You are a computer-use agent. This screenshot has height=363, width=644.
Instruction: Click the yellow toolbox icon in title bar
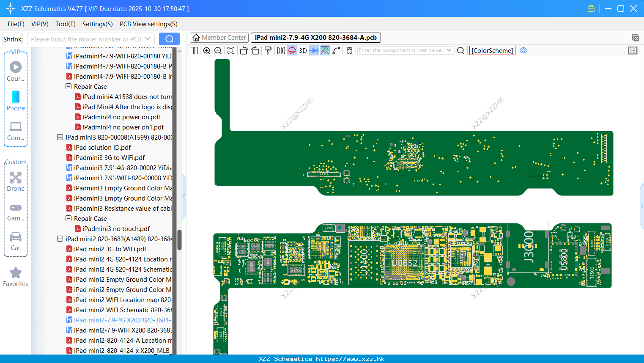click(x=591, y=8)
